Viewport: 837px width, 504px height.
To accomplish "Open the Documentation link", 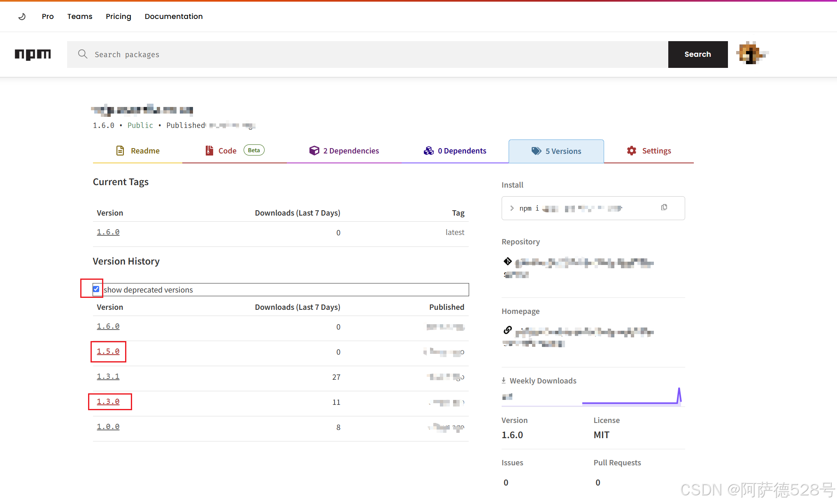I will 174,16.
